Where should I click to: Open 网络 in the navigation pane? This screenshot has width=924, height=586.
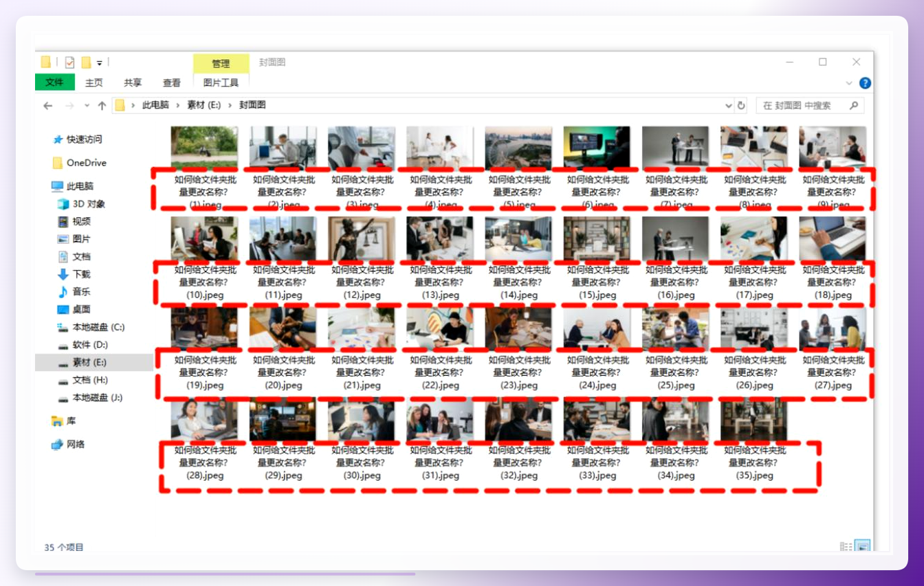pyautogui.click(x=68, y=444)
